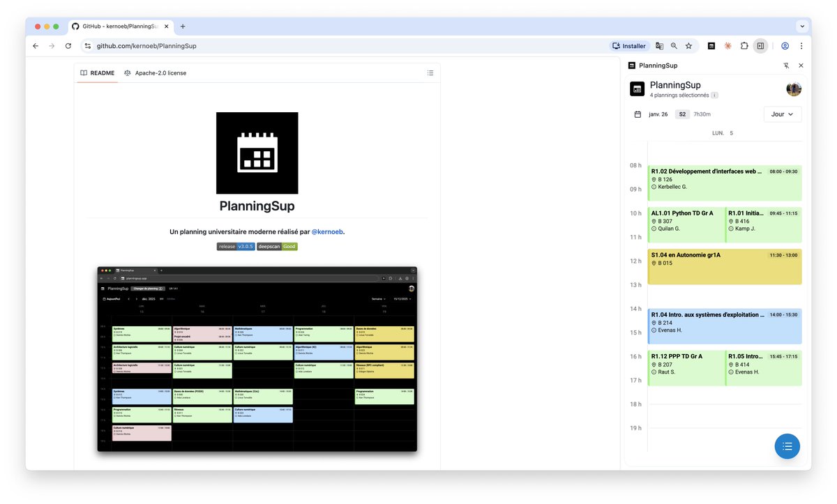Open the @kernoeb profile link
The height and width of the screenshot is (504, 837).
(327, 231)
